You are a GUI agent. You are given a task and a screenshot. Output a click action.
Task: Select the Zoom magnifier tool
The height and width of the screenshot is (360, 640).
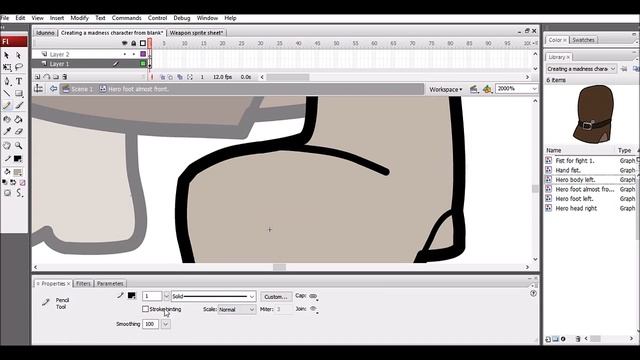(x=18, y=145)
